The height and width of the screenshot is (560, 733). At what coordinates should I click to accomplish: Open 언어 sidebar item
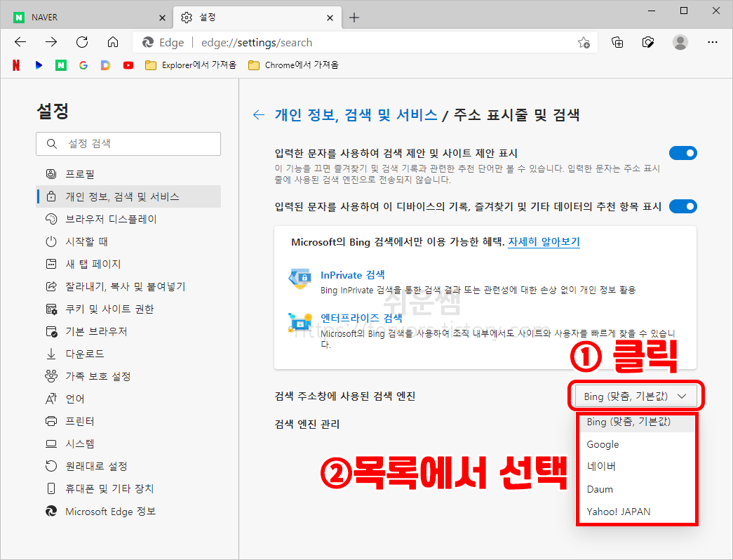click(128, 399)
